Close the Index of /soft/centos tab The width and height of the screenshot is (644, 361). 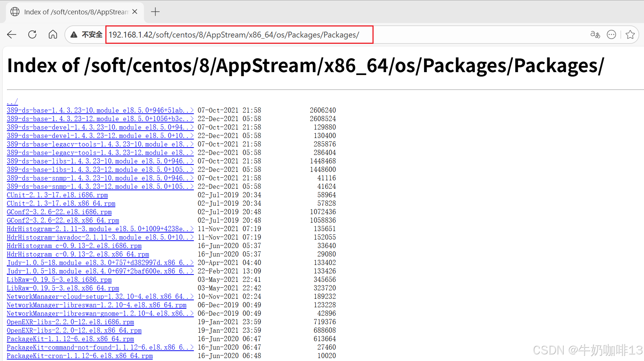pos(135,12)
